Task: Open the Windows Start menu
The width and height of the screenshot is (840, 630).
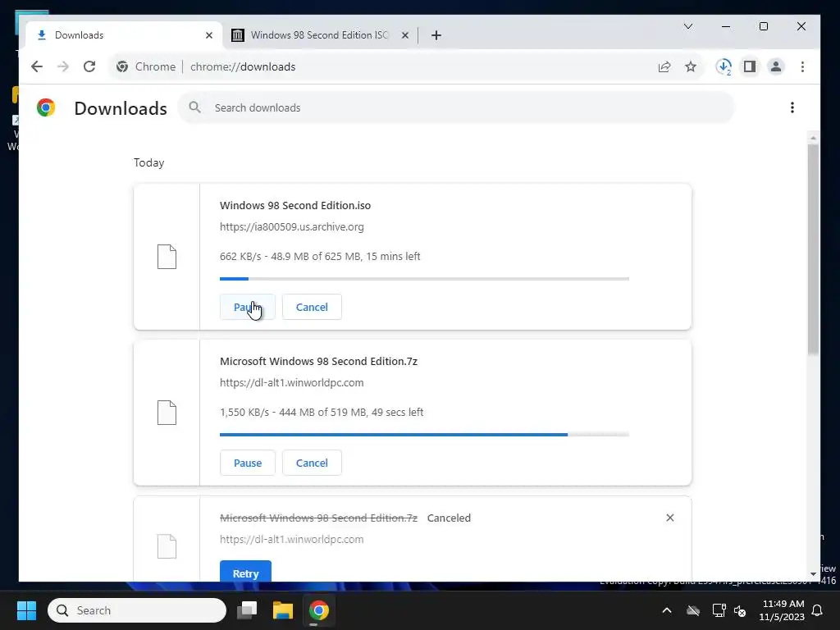Action: (x=26, y=610)
